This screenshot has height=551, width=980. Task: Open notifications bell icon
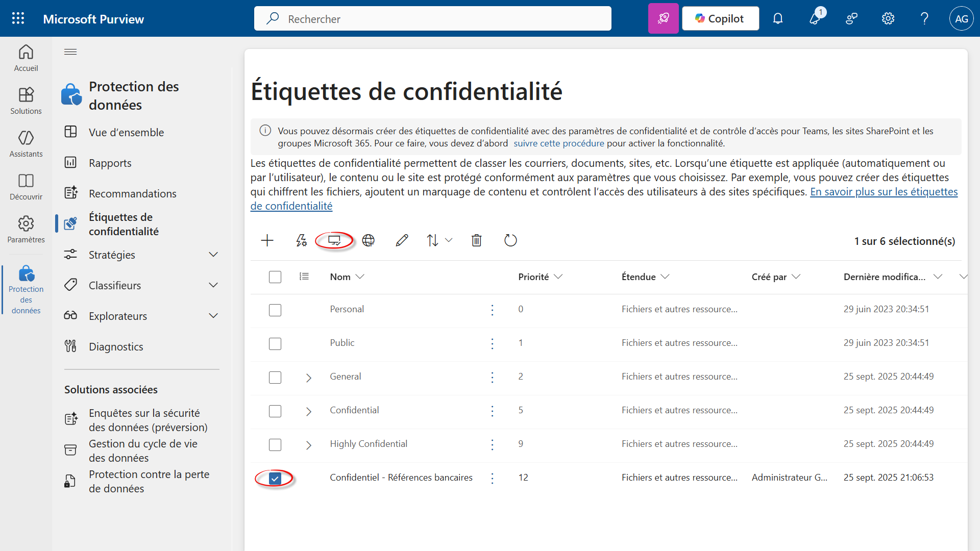tap(777, 19)
